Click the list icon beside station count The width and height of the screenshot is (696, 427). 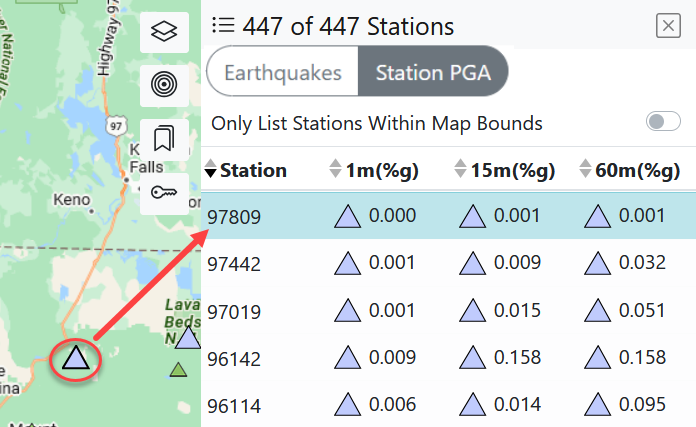[x=222, y=26]
